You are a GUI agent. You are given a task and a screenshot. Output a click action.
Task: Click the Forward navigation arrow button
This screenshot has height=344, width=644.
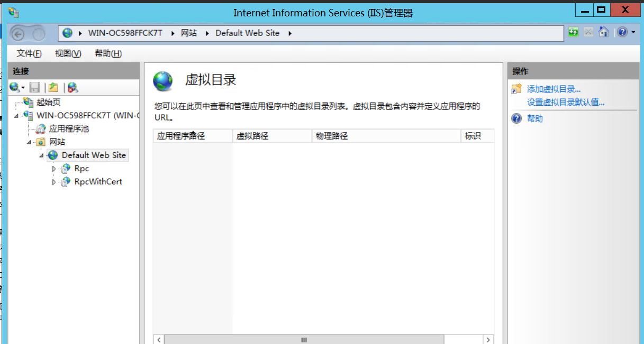(39, 34)
